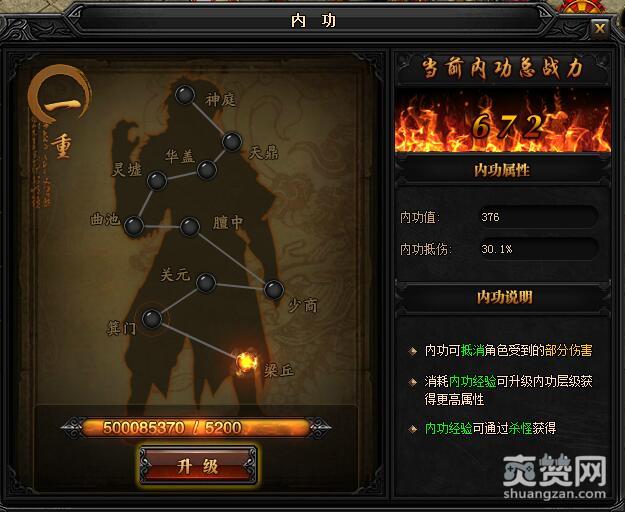This screenshot has width=625, height=512.
Task: Click the 内功抵伤 percentage field
Action: (538, 249)
